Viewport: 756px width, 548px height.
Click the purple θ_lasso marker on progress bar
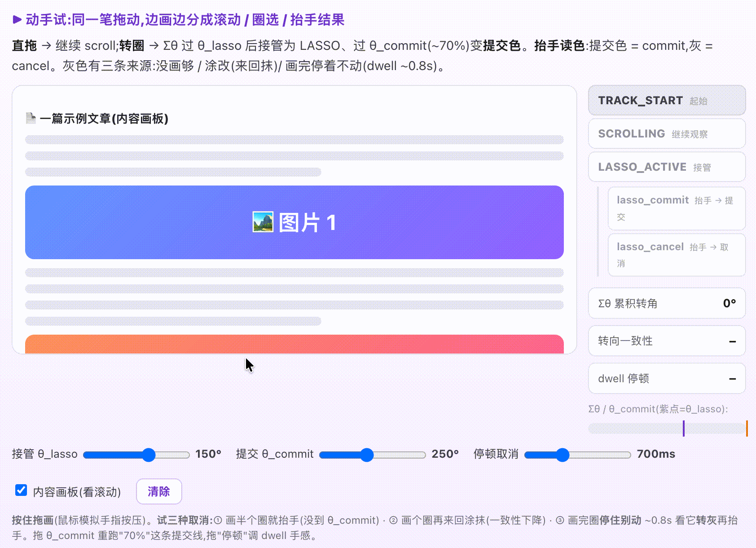[684, 429]
